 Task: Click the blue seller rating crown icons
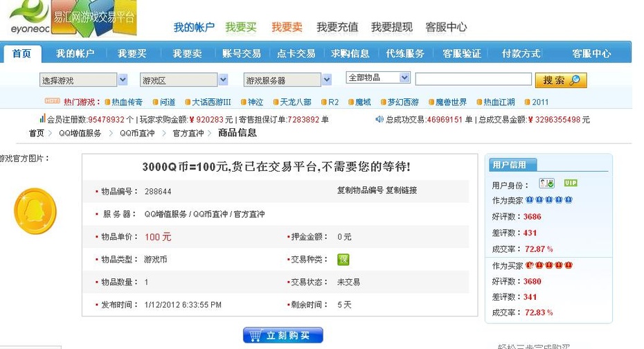pyautogui.click(x=549, y=200)
